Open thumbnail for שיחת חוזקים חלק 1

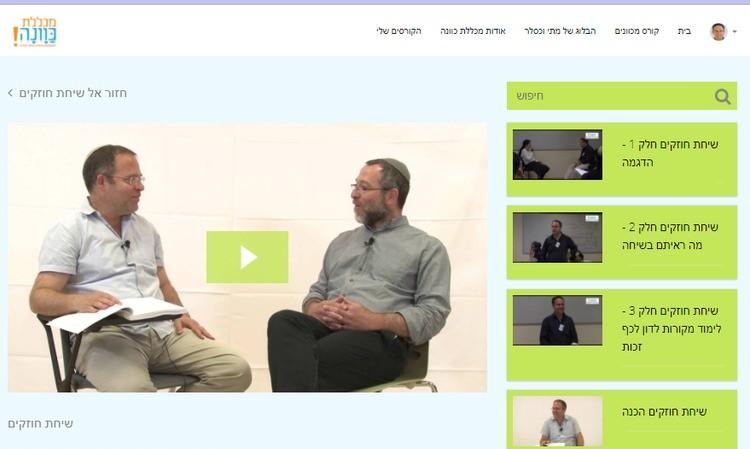(x=557, y=154)
